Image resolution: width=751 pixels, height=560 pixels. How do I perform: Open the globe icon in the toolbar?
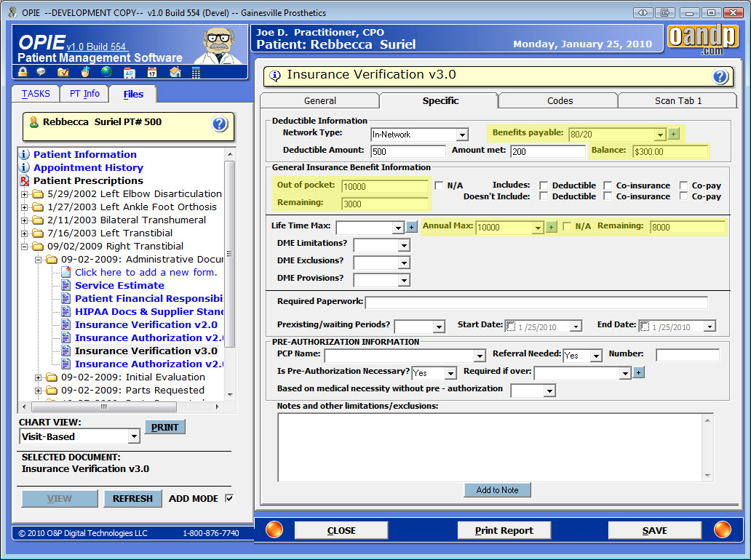(106, 72)
